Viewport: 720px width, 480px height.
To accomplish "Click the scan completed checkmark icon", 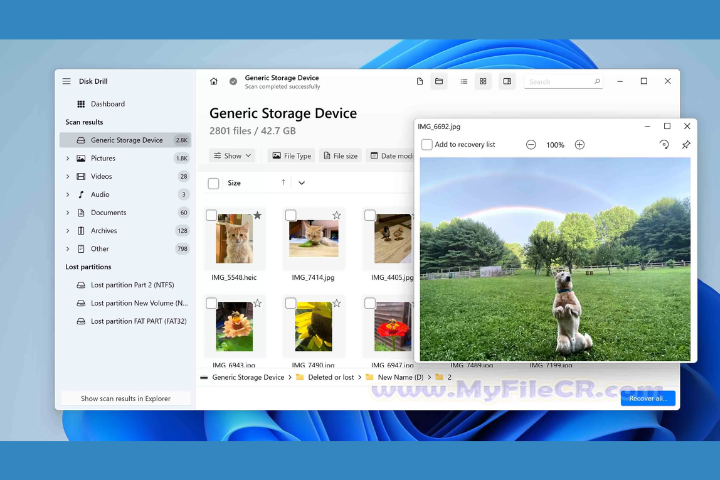I will [x=233, y=81].
